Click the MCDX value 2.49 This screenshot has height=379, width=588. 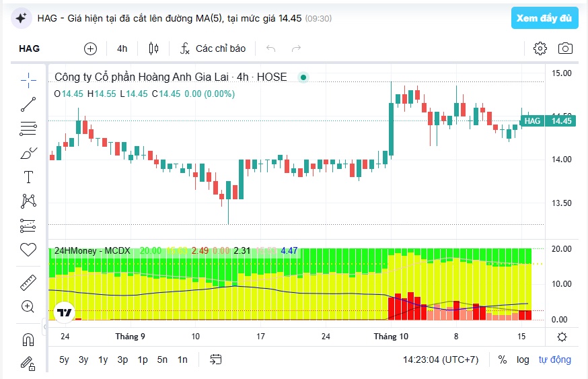click(x=200, y=250)
